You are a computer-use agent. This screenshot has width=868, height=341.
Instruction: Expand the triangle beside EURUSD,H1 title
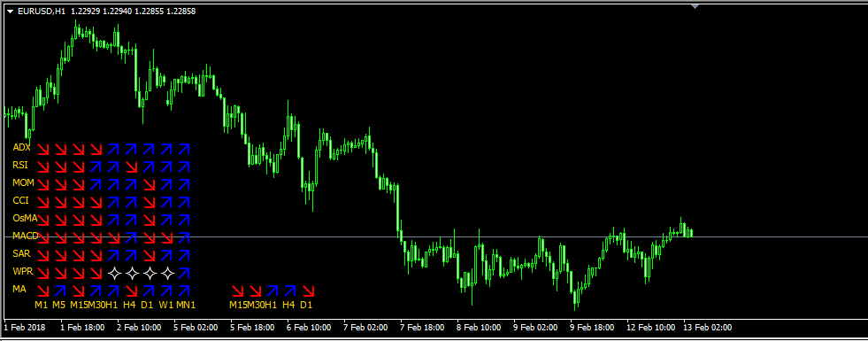pyautogui.click(x=10, y=12)
